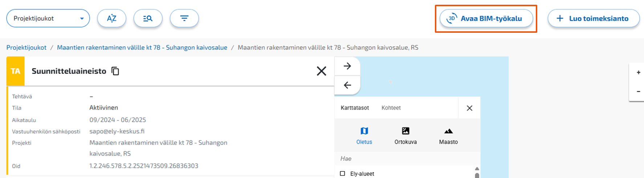Toggle the Ely-alueet layer checkbox
Image resolution: width=644 pixels, height=178 pixels.
click(x=342, y=174)
